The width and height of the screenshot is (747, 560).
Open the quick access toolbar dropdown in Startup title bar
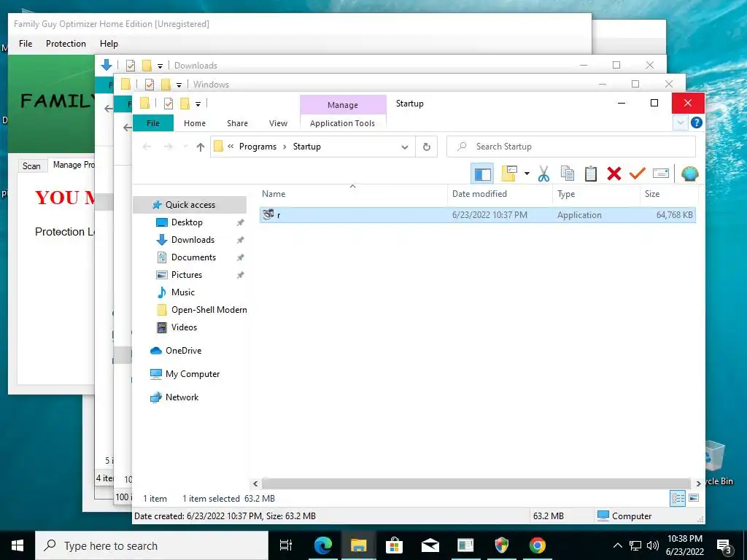coord(198,104)
